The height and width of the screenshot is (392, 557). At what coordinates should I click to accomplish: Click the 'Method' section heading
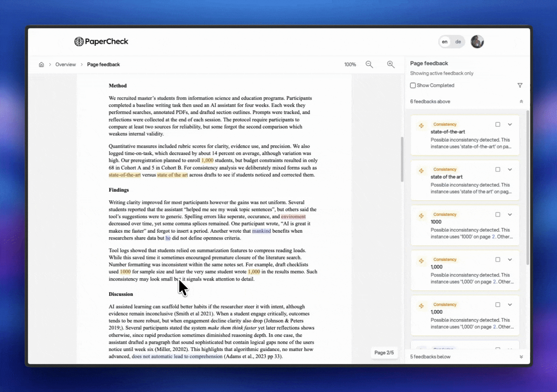point(118,86)
